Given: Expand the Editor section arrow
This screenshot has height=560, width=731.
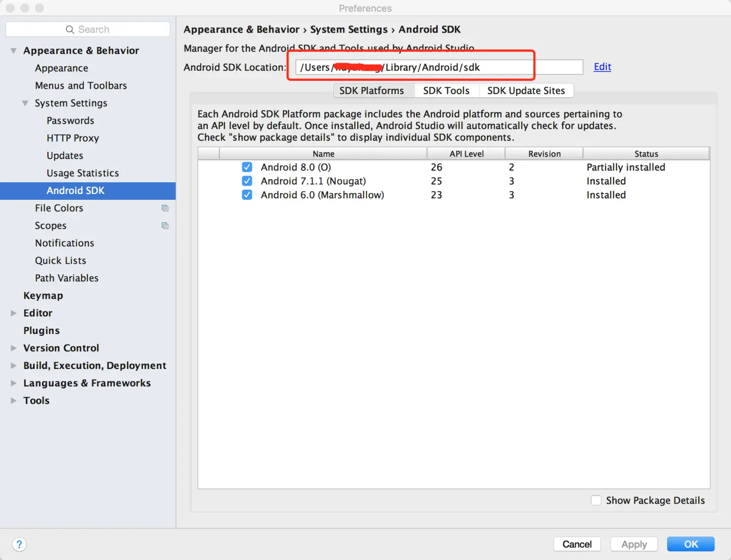Looking at the screenshot, I should click(14, 313).
